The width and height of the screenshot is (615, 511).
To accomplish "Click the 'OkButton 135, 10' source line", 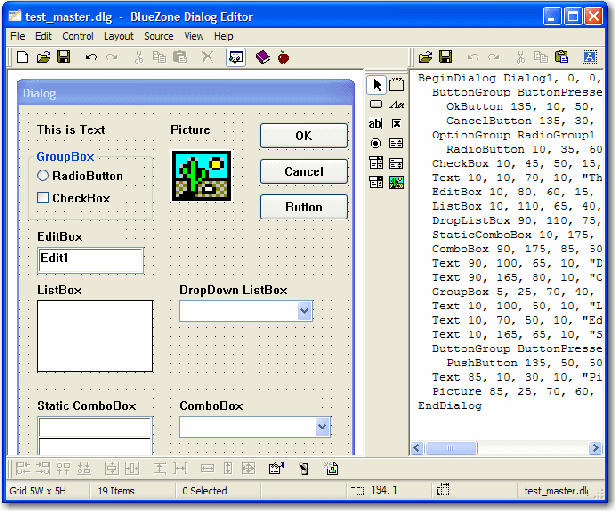I will 519,107.
